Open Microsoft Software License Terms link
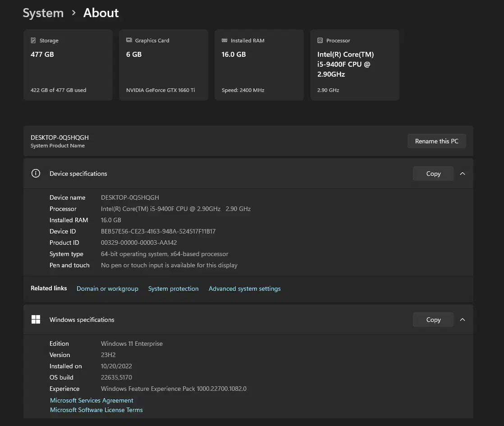This screenshot has height=426, width=504. click(96, 410)
